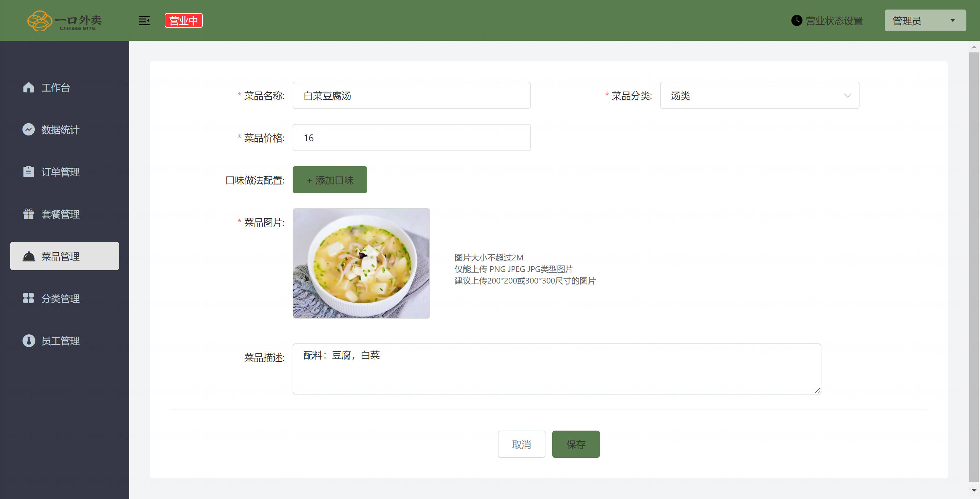The height and width of the screenshot is (499, 980).
Task: Open the 数据统计 page
Action: pyautogui.click(x=64, y=130)
